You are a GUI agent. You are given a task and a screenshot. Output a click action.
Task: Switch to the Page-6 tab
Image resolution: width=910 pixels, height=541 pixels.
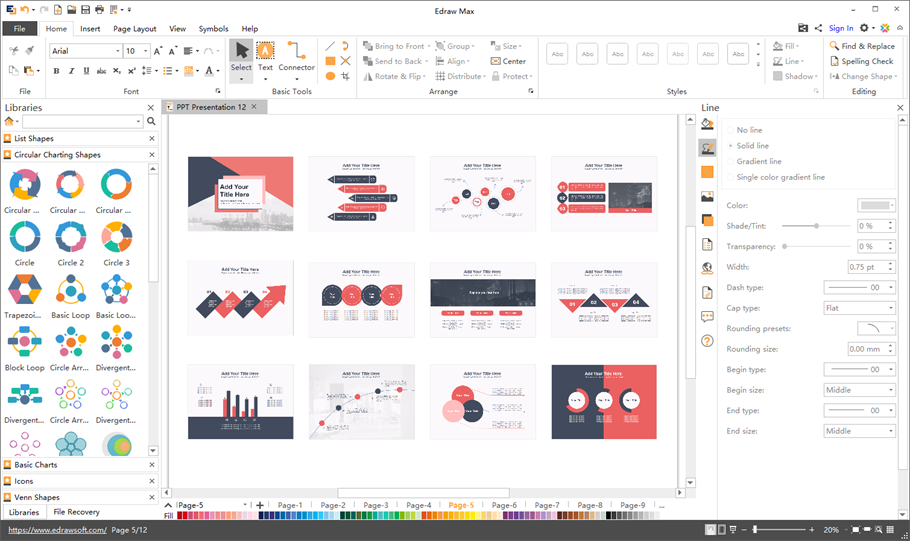coord(504,506)
